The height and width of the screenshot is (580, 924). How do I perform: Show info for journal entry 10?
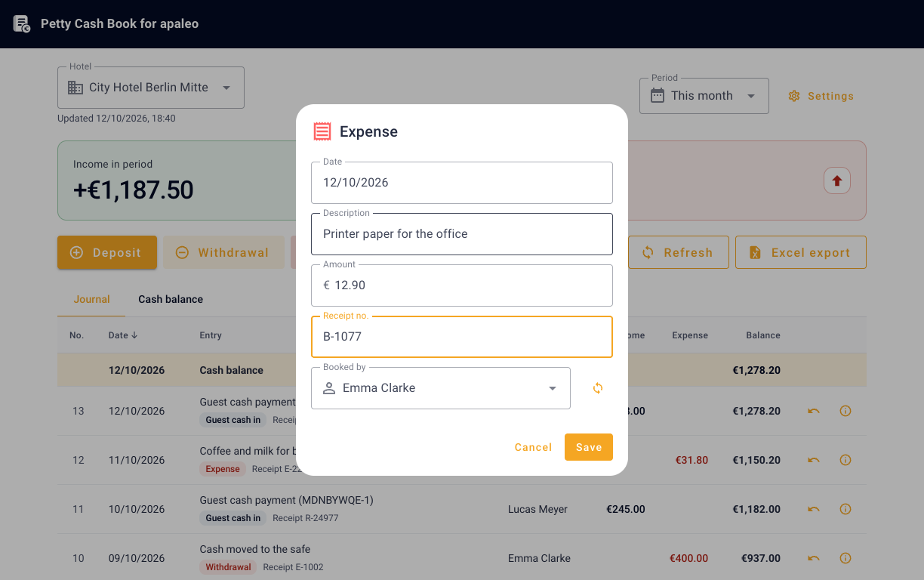845,558
